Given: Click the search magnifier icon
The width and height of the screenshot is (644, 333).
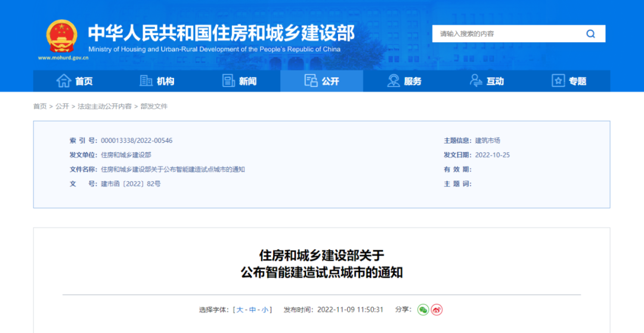Looking at the screenshot, I should pos(590,34).
